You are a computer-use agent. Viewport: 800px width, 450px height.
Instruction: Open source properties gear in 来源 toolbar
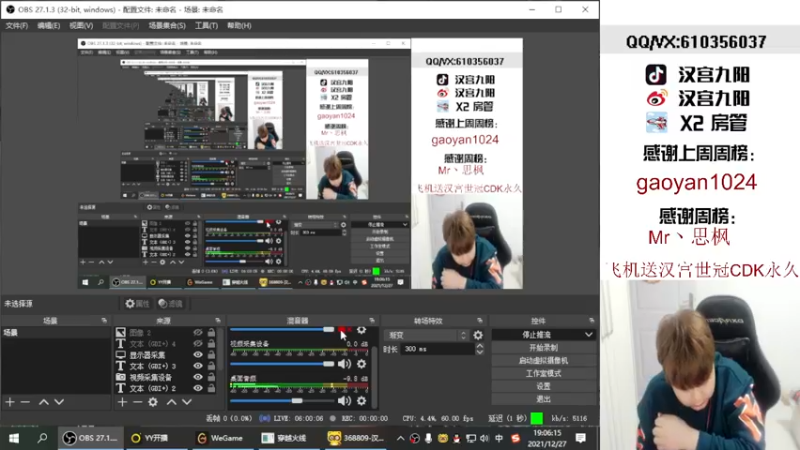[x=153, y=402]
